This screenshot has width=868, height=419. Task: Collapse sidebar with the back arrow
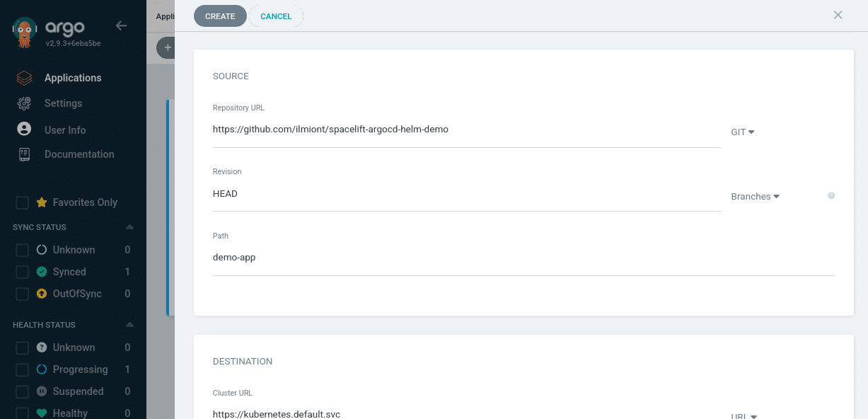(x=121, y=25)
